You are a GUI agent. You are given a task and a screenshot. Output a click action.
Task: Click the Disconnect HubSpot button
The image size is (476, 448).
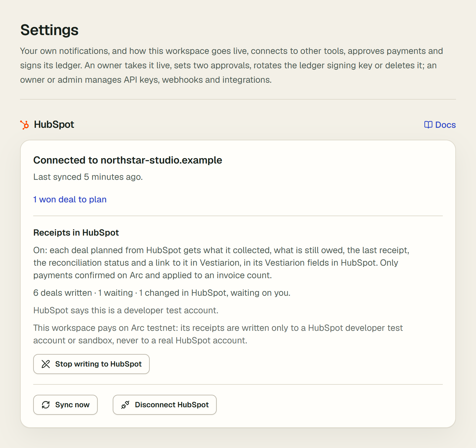(165, 405)
